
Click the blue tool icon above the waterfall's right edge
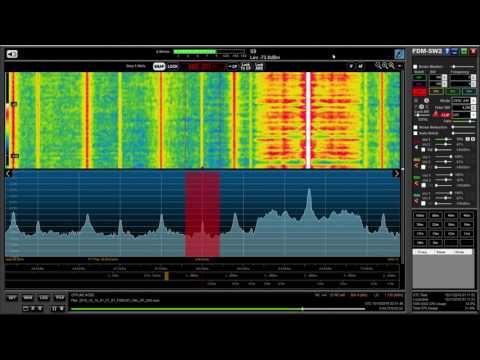pyautogui.click(x=399, y=54)
